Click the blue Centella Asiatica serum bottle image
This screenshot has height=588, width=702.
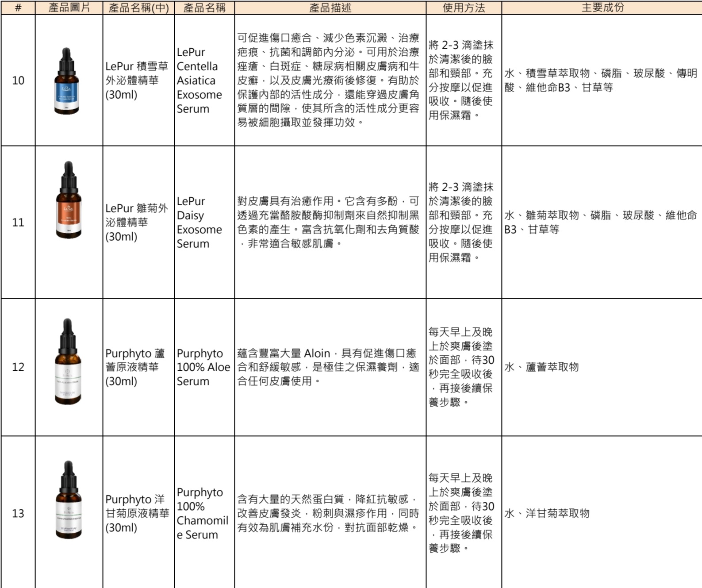coord(67,81)
